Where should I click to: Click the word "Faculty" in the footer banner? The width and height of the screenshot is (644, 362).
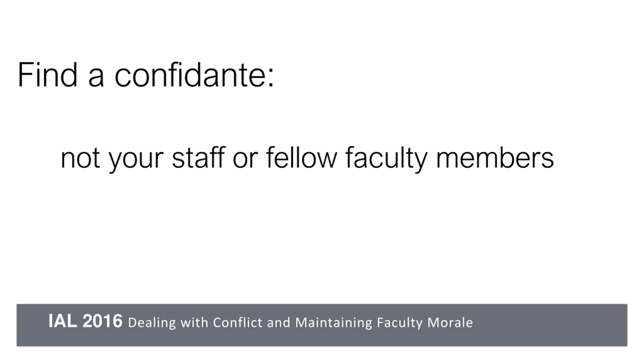coord(399,323)
